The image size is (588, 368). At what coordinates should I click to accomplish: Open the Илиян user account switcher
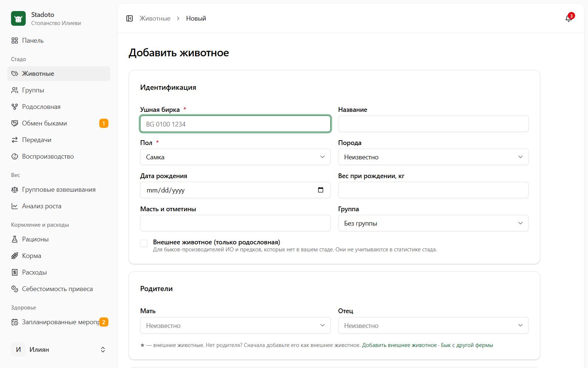59,350
